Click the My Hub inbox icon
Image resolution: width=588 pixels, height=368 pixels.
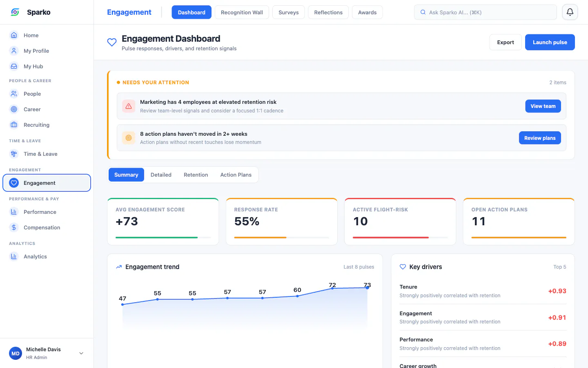[14, 66]
